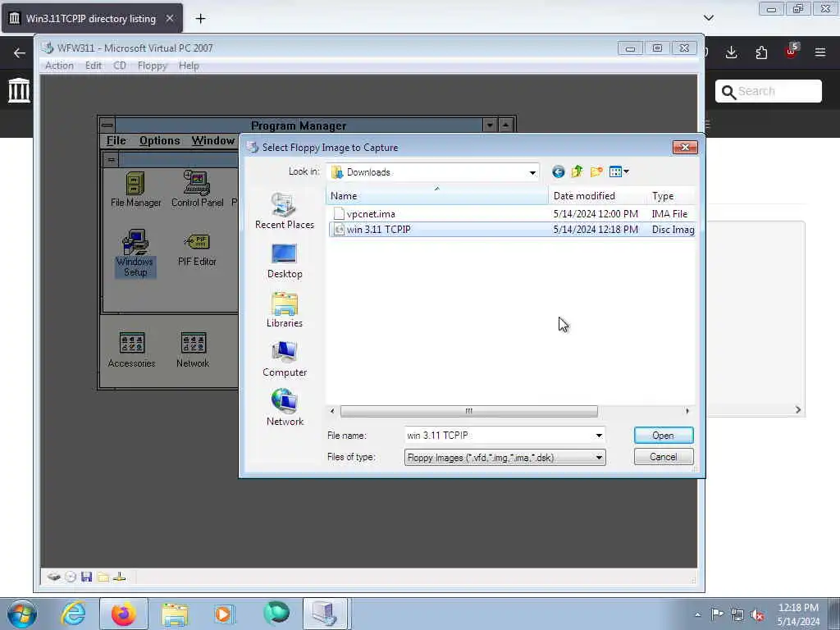Sort files by the Name column
Image resolution: width=840 pixels, height=630 pixels.
tap(436, 195)
